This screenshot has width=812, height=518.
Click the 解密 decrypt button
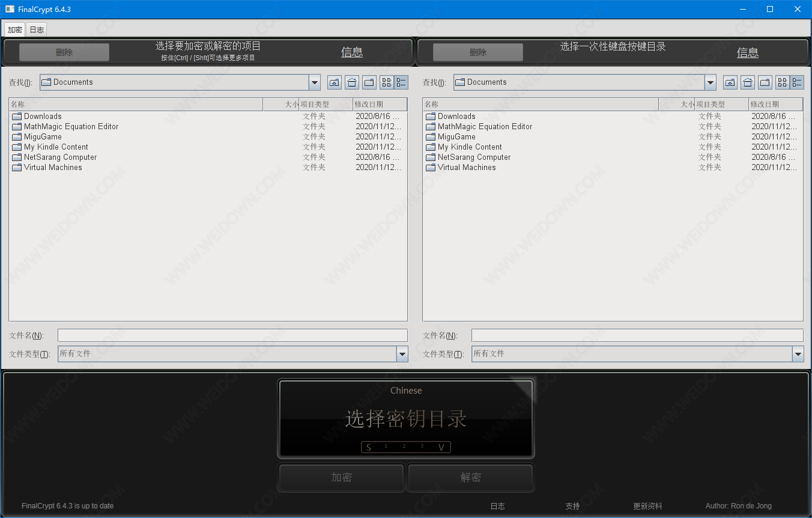click(471, 478)
